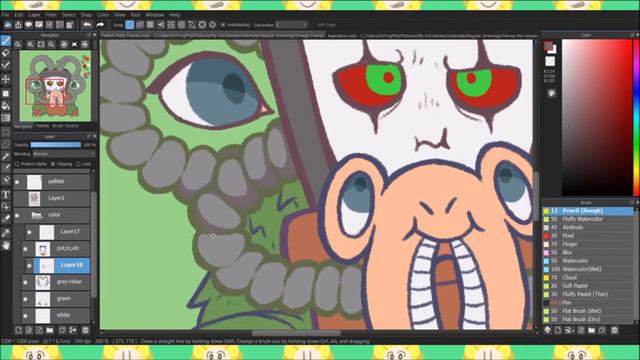Adjust the layer Opacity slider
The height and width of the screenshot is (360, 640).
pos(56,145)
